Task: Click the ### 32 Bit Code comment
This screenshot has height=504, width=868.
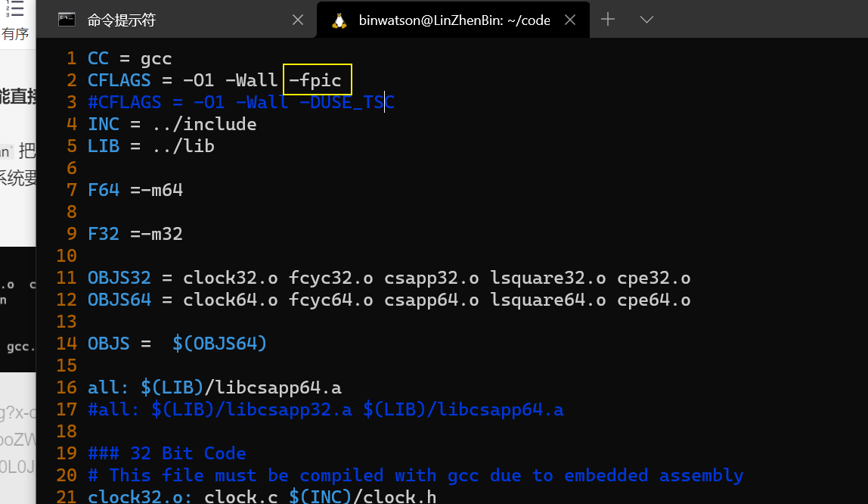Action: pos(164,453)
